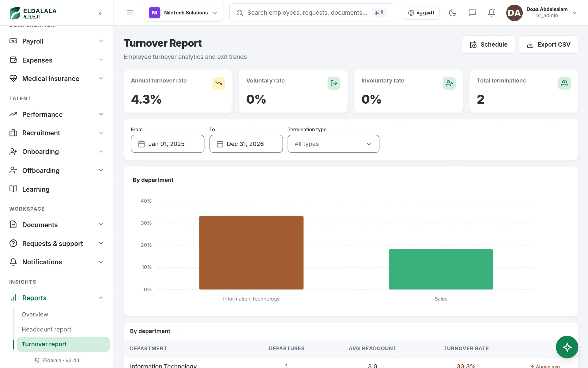588x368 pixels.
Task: Open the Notifications sidebar item
Action: 57,262
